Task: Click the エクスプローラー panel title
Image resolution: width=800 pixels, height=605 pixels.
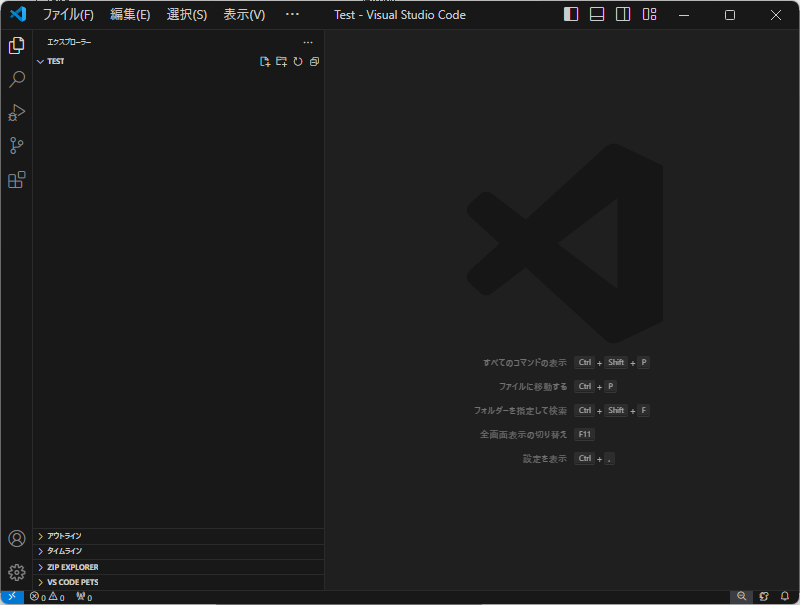Action: pos(69,42)
